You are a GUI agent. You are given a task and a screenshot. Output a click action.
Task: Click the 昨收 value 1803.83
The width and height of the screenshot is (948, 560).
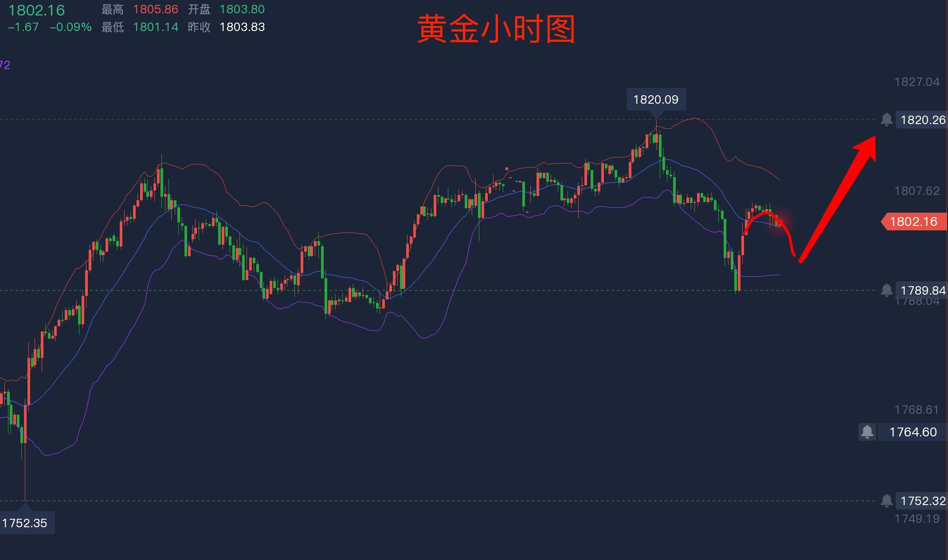pyautogui.click(x=242, y=27)
